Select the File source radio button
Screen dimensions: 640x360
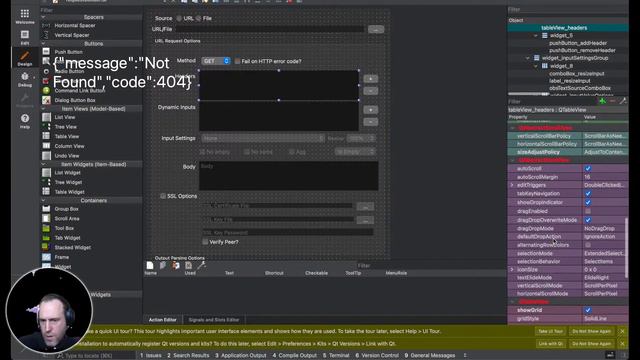198,18
